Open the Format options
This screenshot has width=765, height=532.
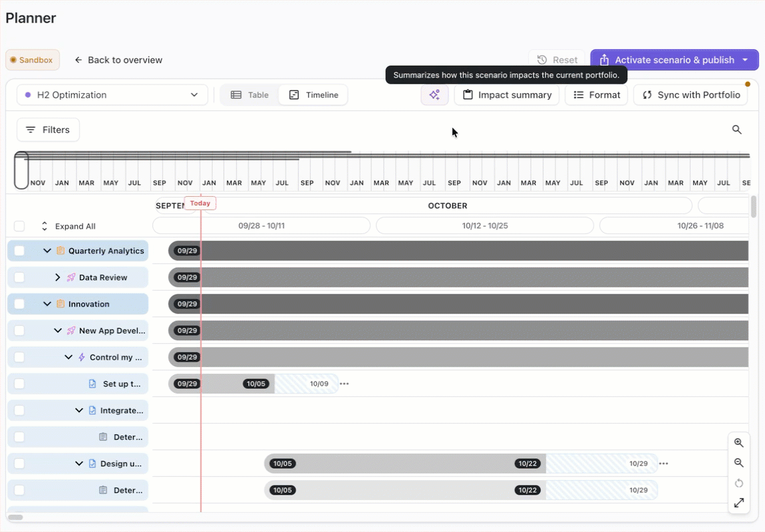(596, 94)
